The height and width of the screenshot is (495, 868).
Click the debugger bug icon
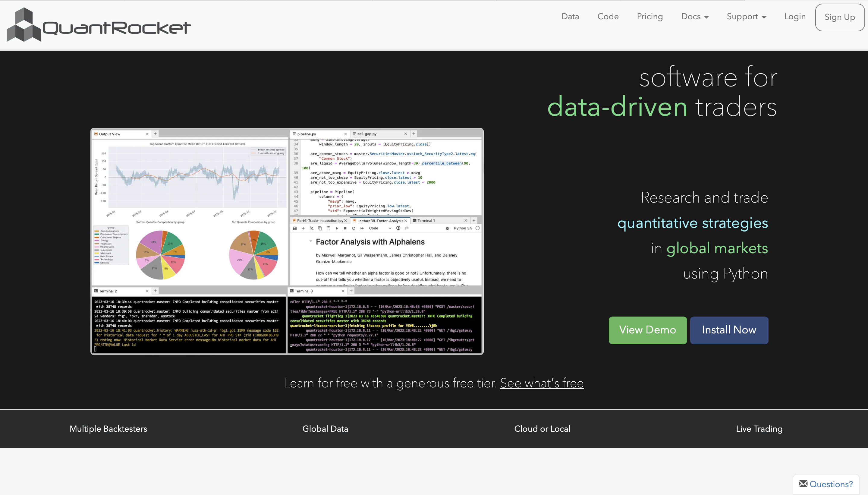pos(447,228)
